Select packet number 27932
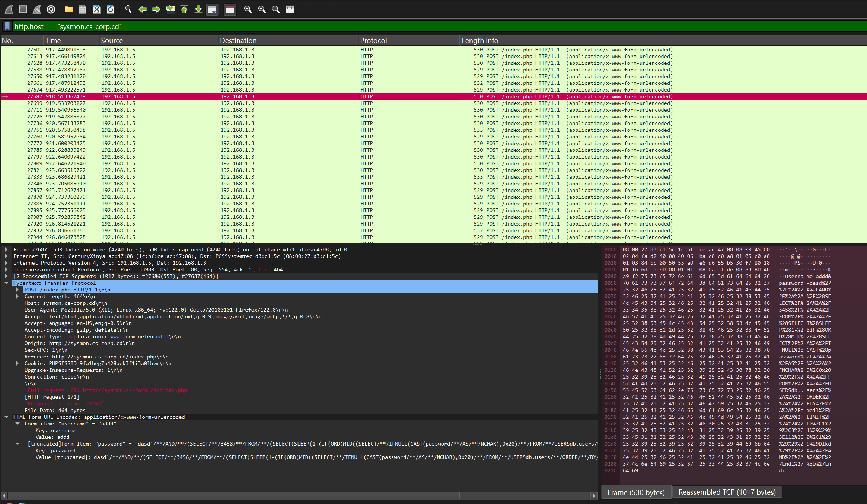Screen dimensions: 867x504 pyautogui.click(x=433, y=230)
